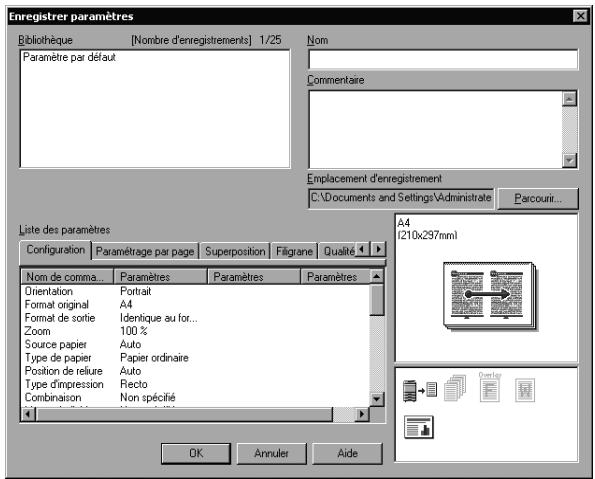Click the watermark W page icon
Image resolution: width=595 pixels, height=479 pixels.
coord(525,390)
